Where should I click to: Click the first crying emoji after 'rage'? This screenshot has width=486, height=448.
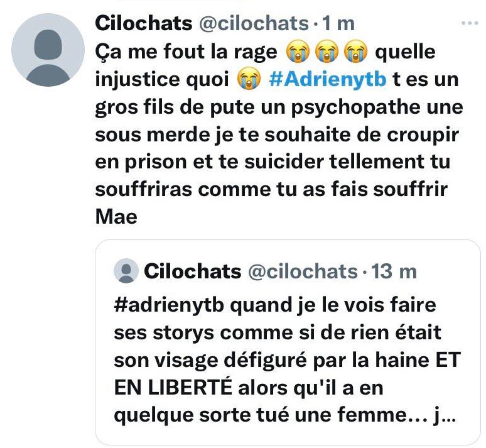[x=298, y=52]
